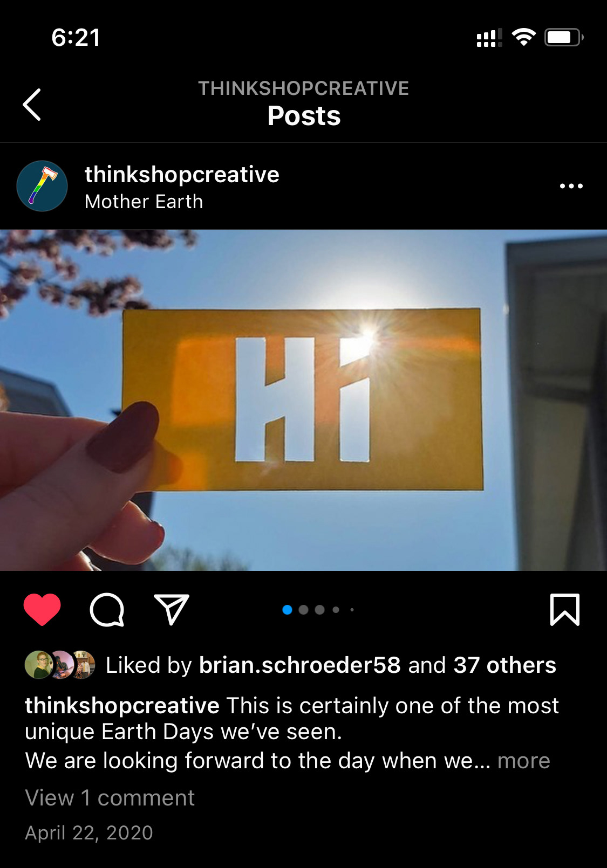Share the post via paper plane icon
The image size is (607, 868).
(x=172, y=610)
